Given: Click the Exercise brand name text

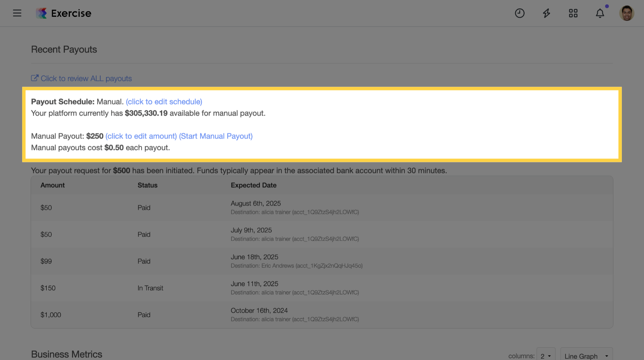Looking at the screenshot, I should [x=71, y=13].
